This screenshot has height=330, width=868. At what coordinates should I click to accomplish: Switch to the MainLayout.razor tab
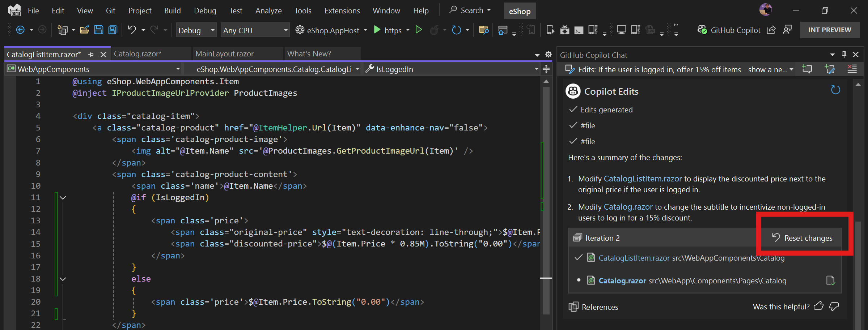pyautogui.click(x=224, y=54)
